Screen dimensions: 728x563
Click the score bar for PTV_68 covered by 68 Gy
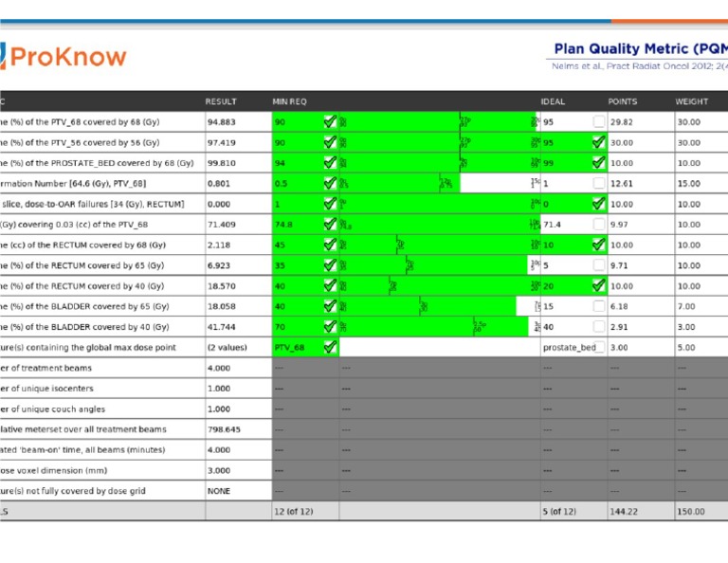point(440,121)
